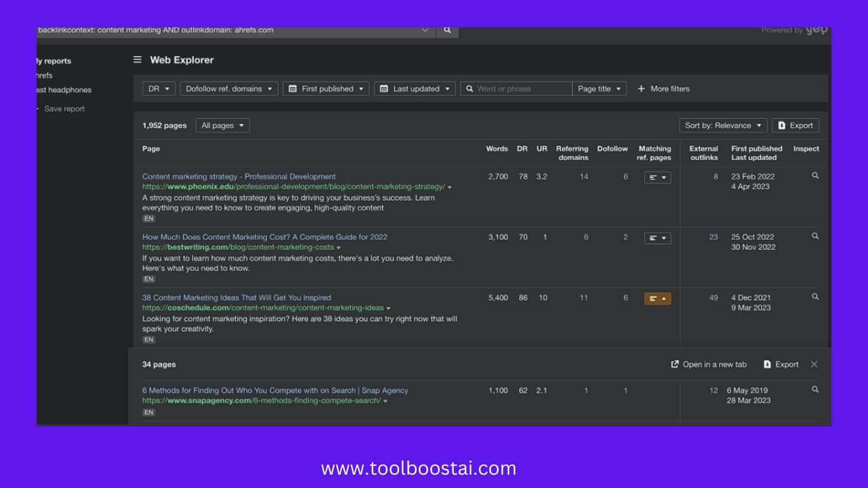Click the top Export button
Image resolution: width=868 pixels, height=488 pixels.
[796, 125]
